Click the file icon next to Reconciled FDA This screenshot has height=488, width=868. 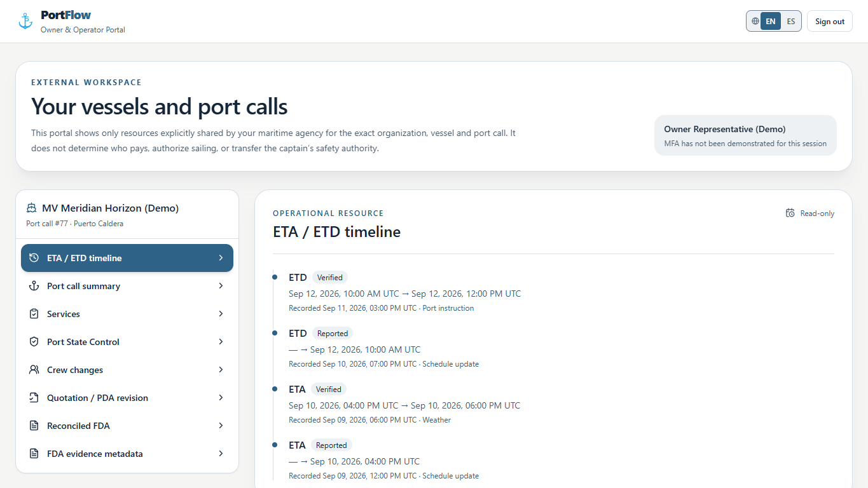pyautogui.click(x=34, y=426)
